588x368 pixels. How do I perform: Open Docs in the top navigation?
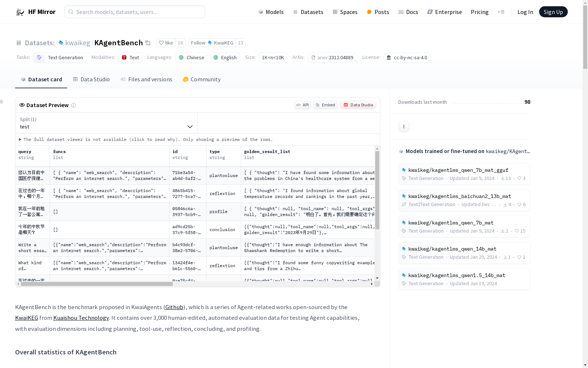(408, 12)
